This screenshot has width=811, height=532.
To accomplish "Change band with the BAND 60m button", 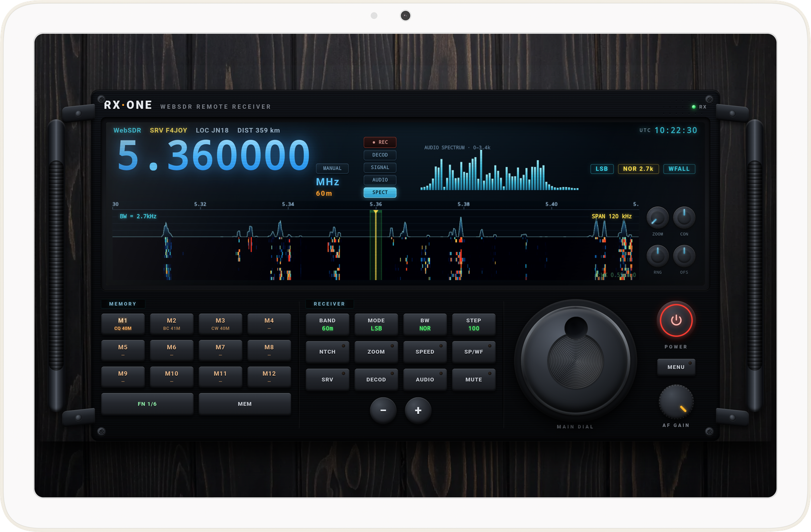I will point(327,324).
